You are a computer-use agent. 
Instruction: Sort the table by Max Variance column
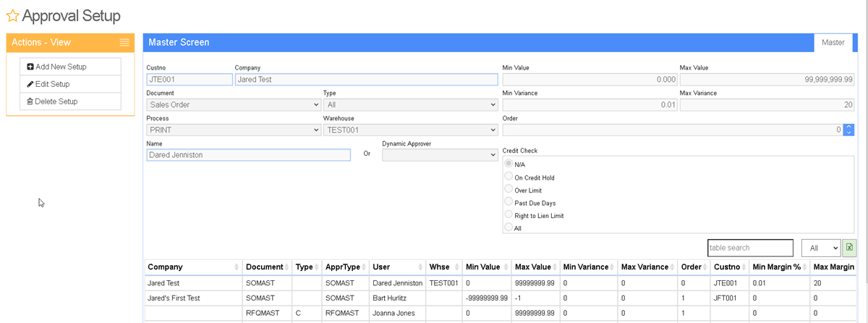647,267
